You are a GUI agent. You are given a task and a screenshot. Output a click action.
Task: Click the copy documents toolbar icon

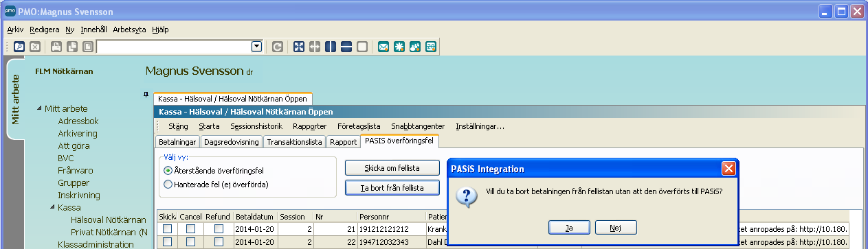point(72,47)
